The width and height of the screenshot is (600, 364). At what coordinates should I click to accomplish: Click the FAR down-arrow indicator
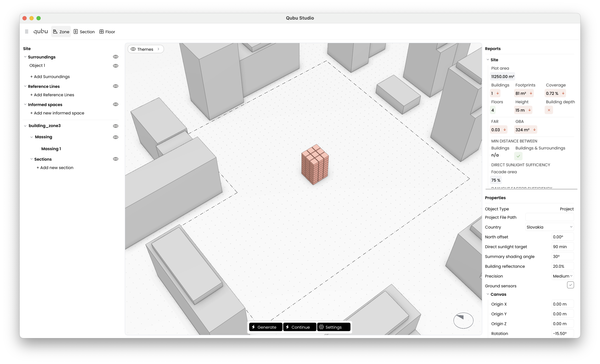[504, 130]
